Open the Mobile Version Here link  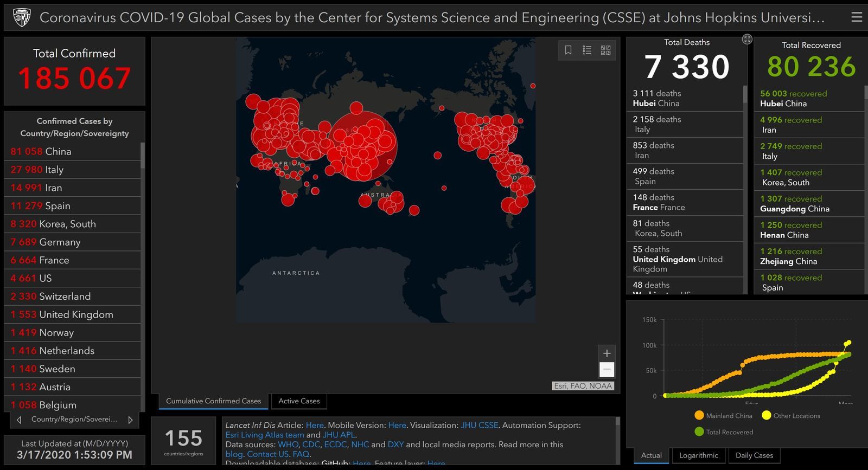coord(397,425)
